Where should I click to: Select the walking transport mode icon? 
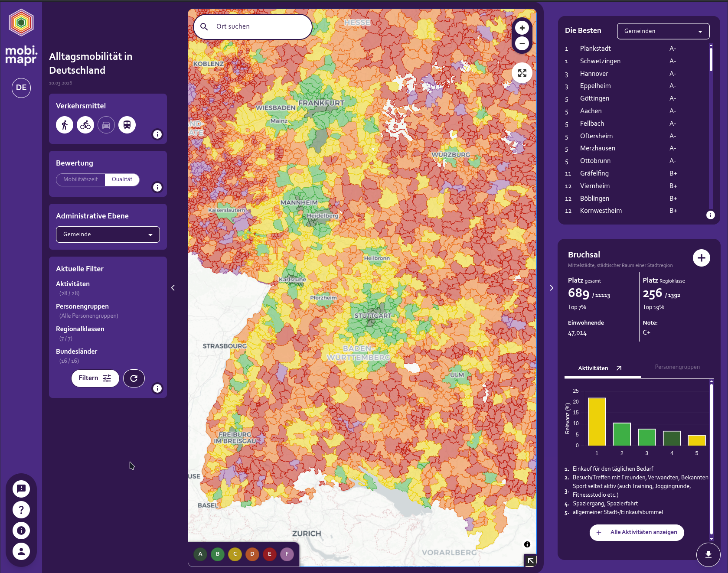coord(65,125)
